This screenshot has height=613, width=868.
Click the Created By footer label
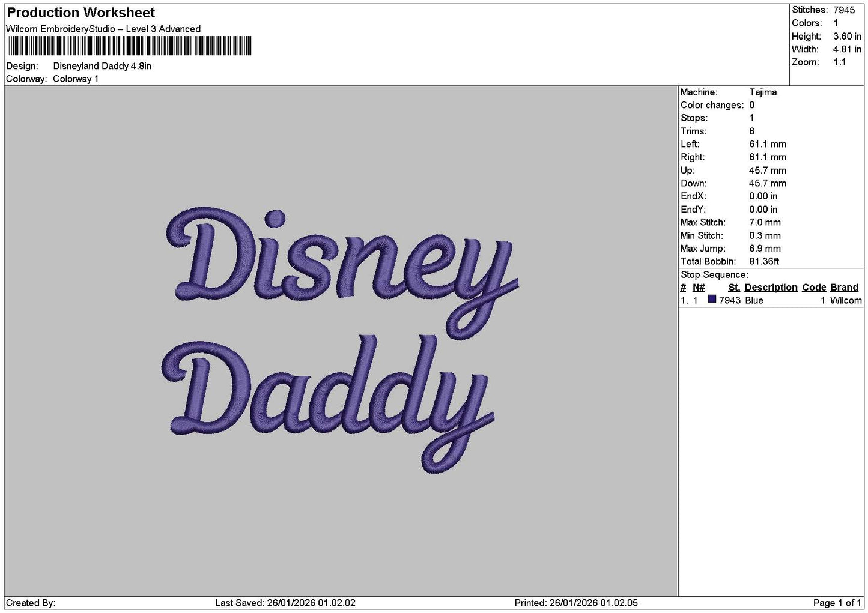31,603
